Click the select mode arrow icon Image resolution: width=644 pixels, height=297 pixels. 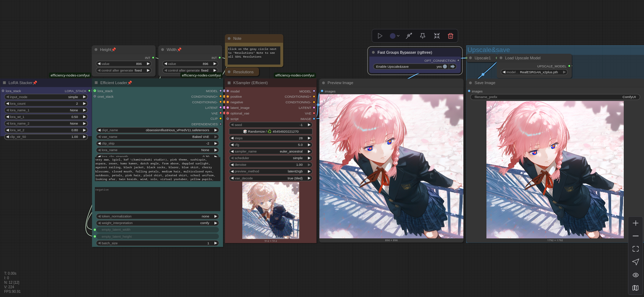636,262
